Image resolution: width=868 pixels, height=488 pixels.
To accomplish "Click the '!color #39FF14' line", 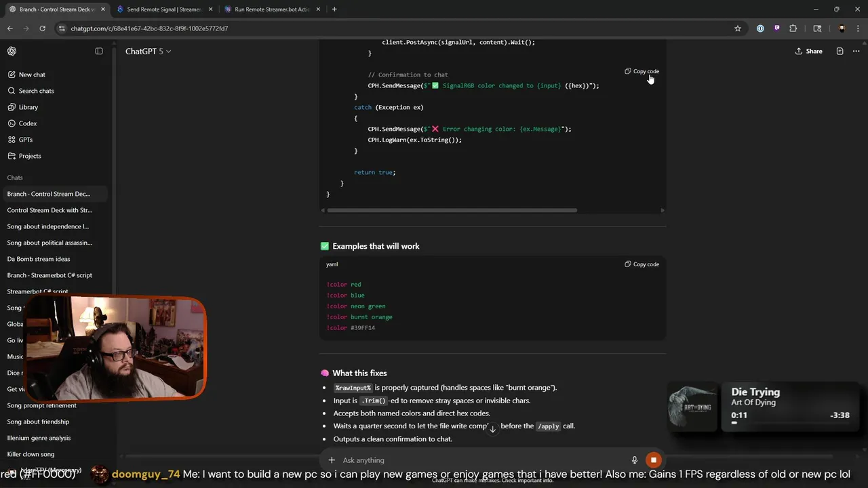I will point(351,328).
